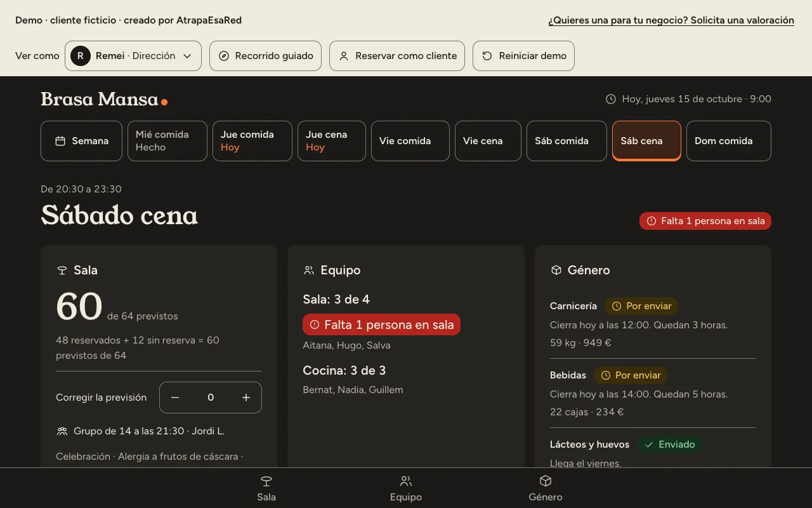The image size is (812, 508).
Task: Click the Brasa Mansa logo
Action: 104,99
